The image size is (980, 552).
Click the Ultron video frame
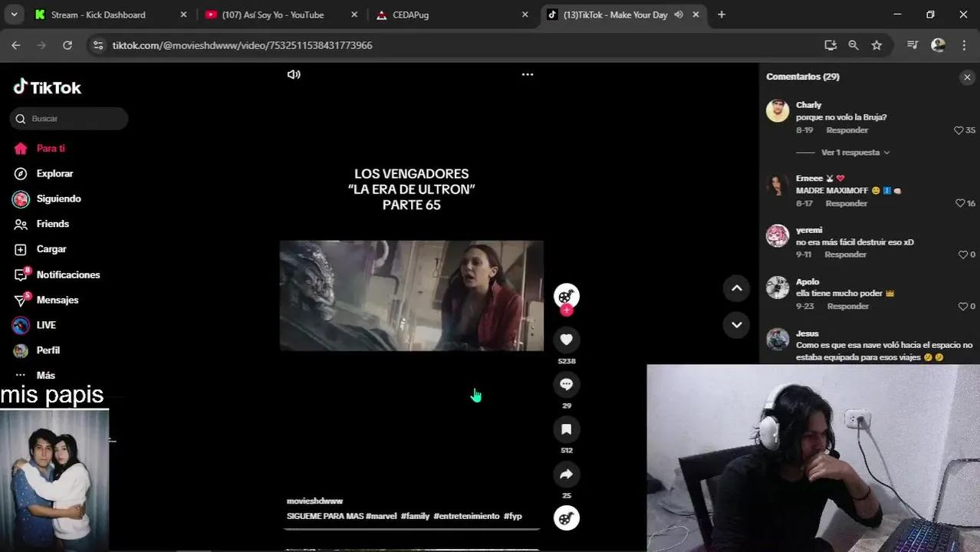[412, 296]
